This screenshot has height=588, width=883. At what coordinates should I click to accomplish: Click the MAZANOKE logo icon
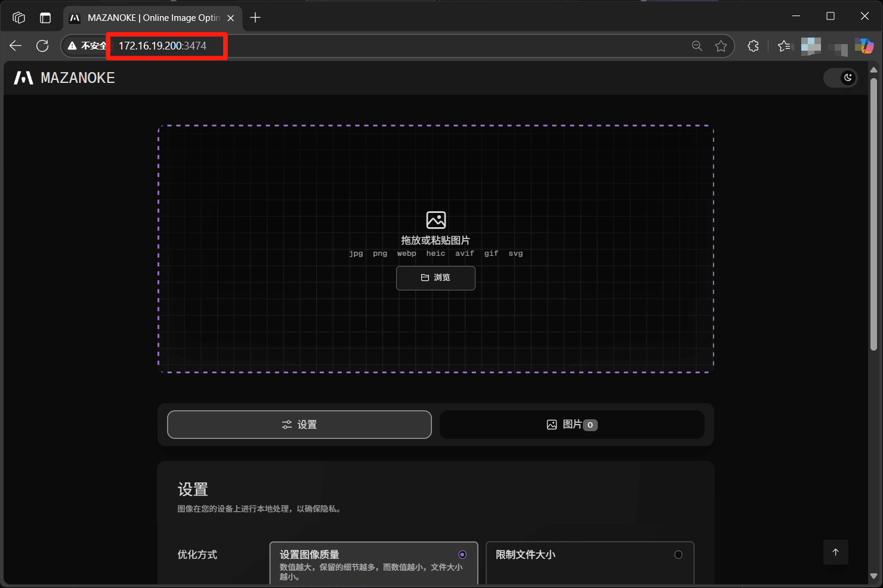[x=24, y=78]
